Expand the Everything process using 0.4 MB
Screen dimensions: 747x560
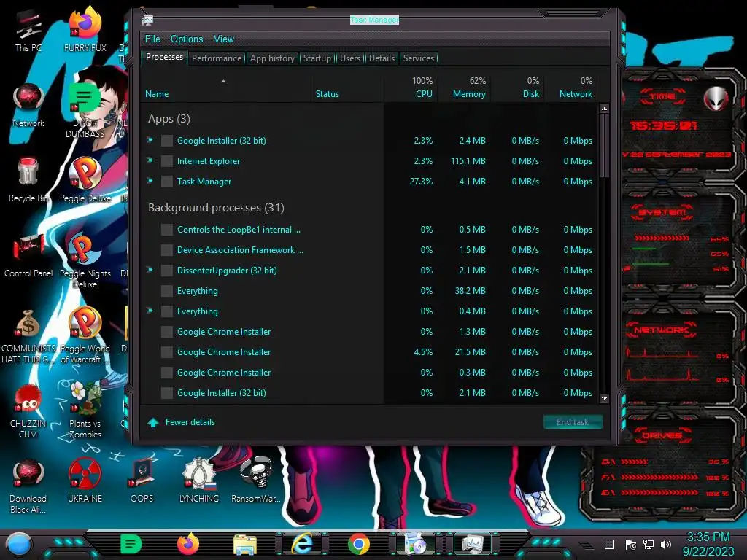click(x=150, y=311)
